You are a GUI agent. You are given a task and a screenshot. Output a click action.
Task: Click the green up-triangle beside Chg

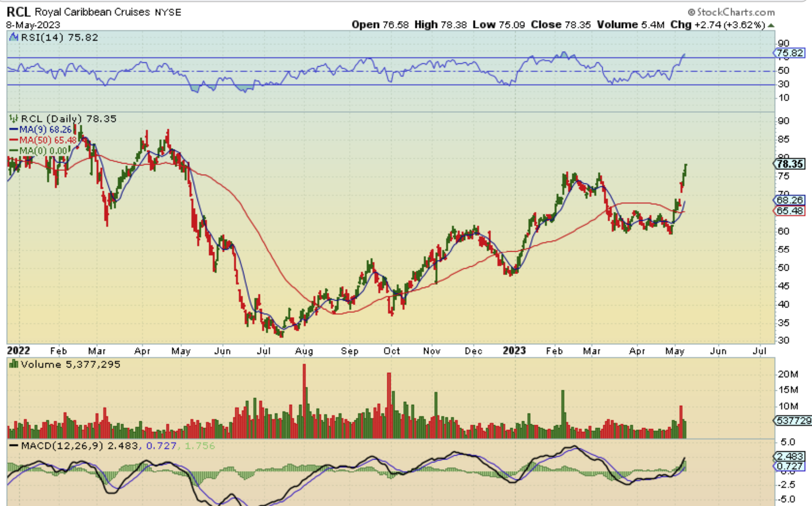tap(771, 25)
